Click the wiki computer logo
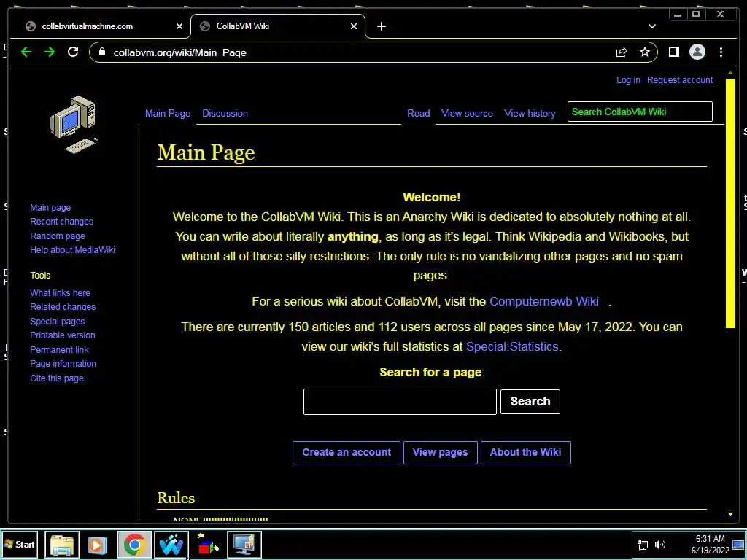 point(75,124)
